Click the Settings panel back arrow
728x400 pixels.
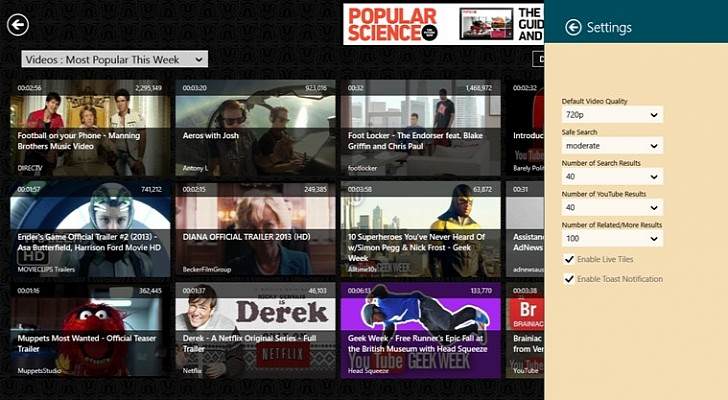tap(573, 27)
